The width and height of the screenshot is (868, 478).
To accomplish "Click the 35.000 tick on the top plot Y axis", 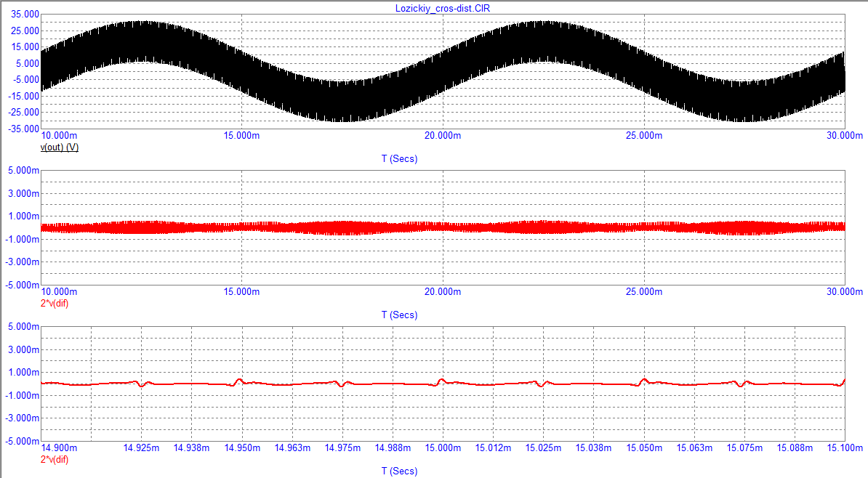I will (25, 15).
